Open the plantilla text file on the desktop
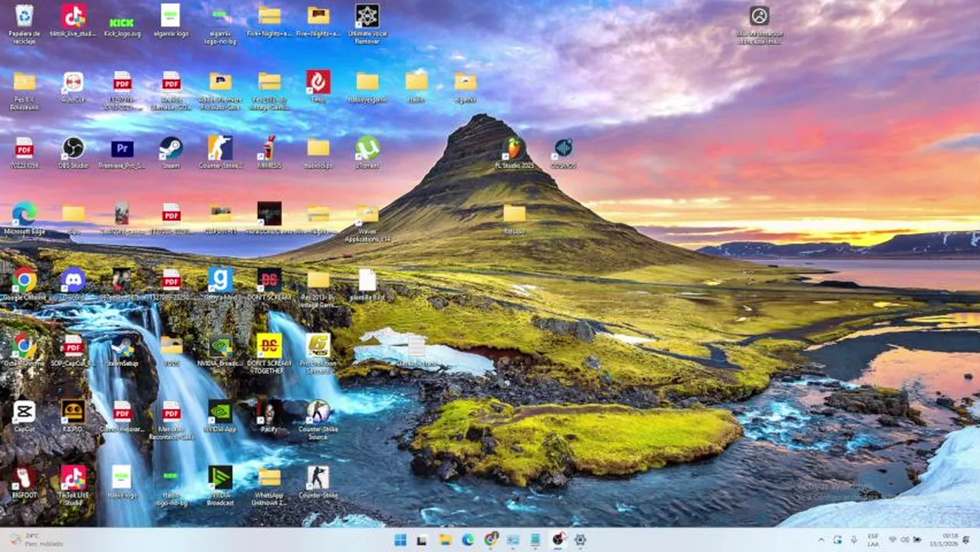This screenshot has width=980, height=552. click(x=367, y=284)
